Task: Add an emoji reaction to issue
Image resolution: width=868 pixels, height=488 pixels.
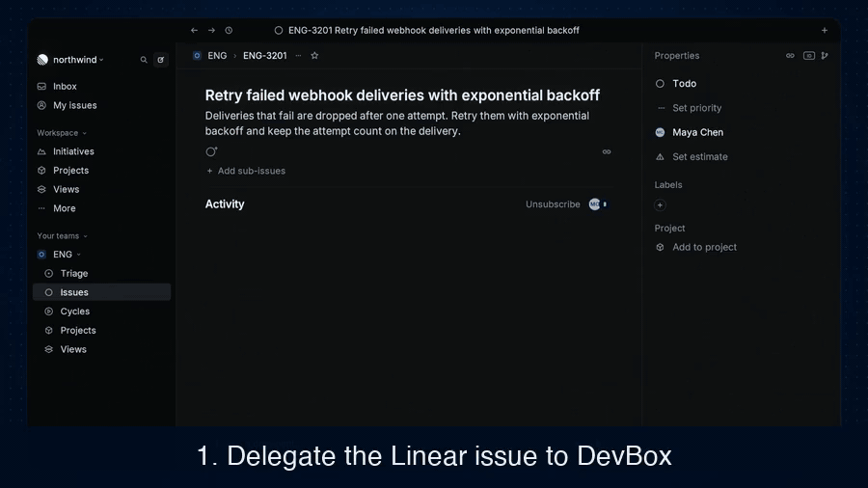Action: coord(211,151)
